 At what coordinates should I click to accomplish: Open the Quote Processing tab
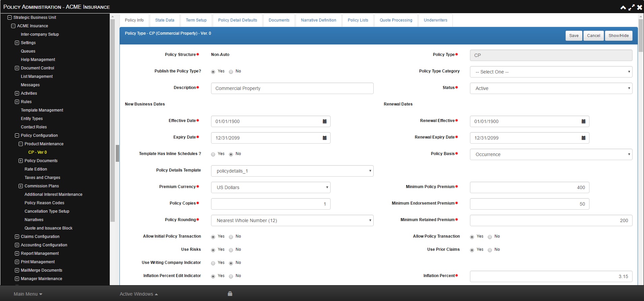396,20
